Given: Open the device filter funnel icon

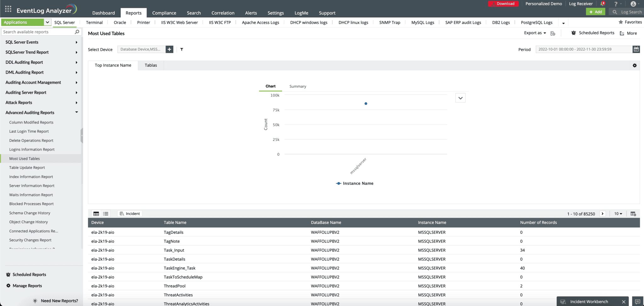Looking at the screenshot, I should point(182,49).
